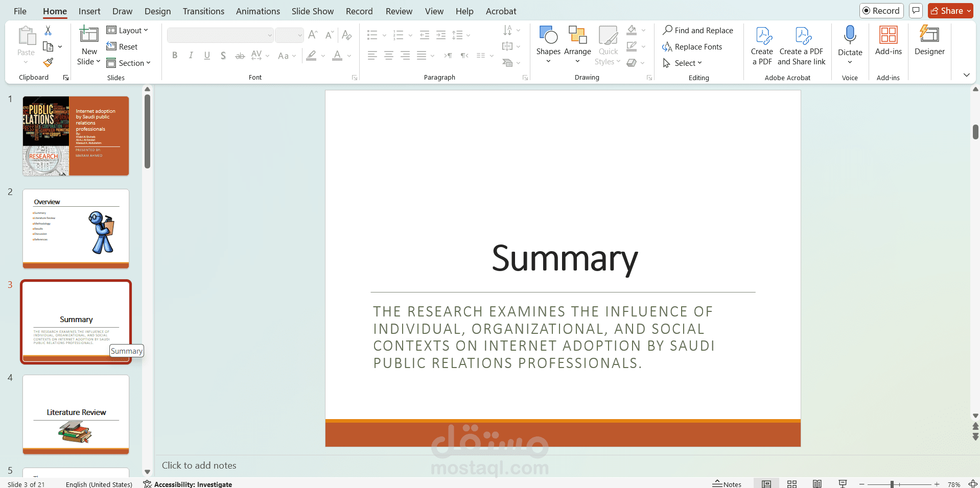Fit slide to current window
The height and width of the screenshot is (488, 980).
click(x=973, y=484)
